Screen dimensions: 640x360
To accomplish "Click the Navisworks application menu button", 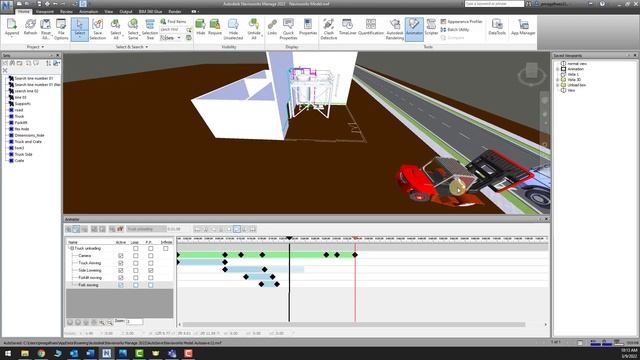I will click(7, 7).
